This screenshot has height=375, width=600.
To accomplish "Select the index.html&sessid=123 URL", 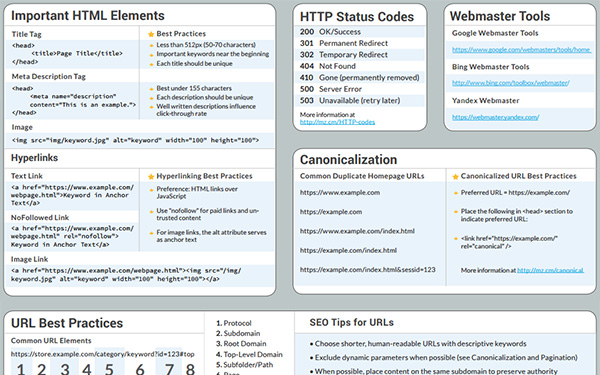I will coord(367,270).
